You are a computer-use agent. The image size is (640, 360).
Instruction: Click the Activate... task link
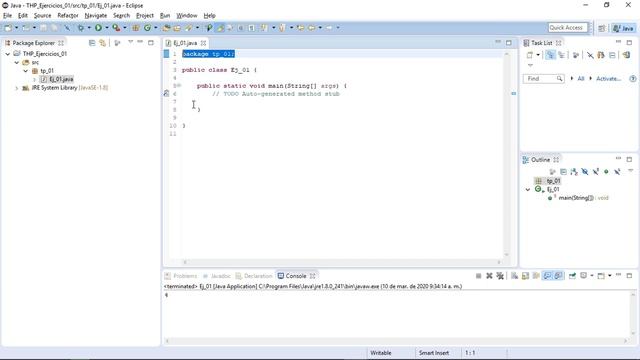click(x=609, y=78)
